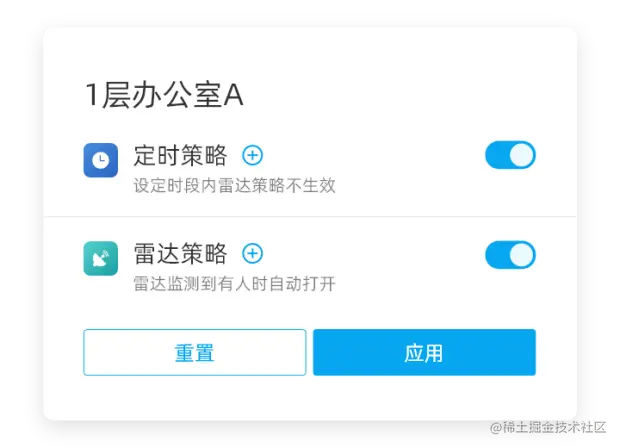This screenshot has height=448, width=620.
Task: Select the 雷达策略 title text
Action: click(180, 253)
